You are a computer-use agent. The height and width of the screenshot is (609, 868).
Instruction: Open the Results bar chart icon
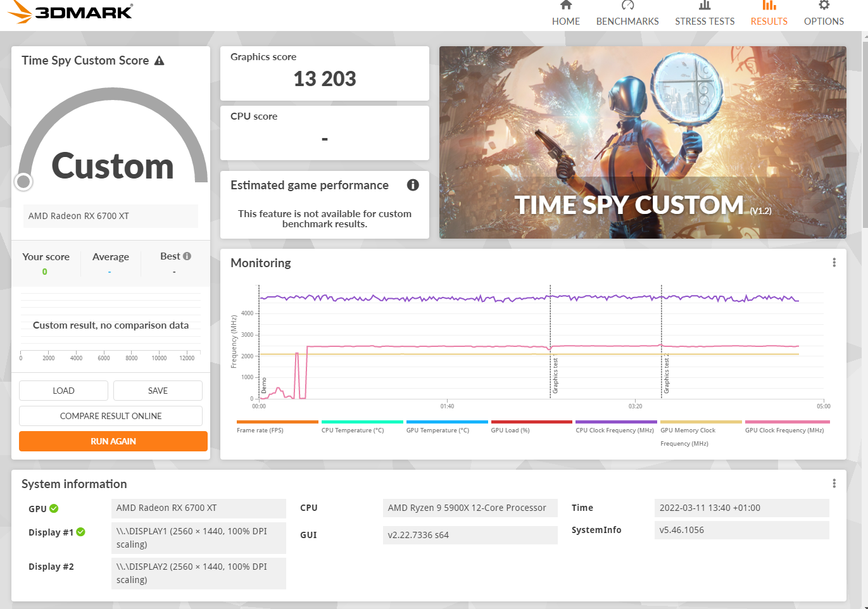coord(769,5)
